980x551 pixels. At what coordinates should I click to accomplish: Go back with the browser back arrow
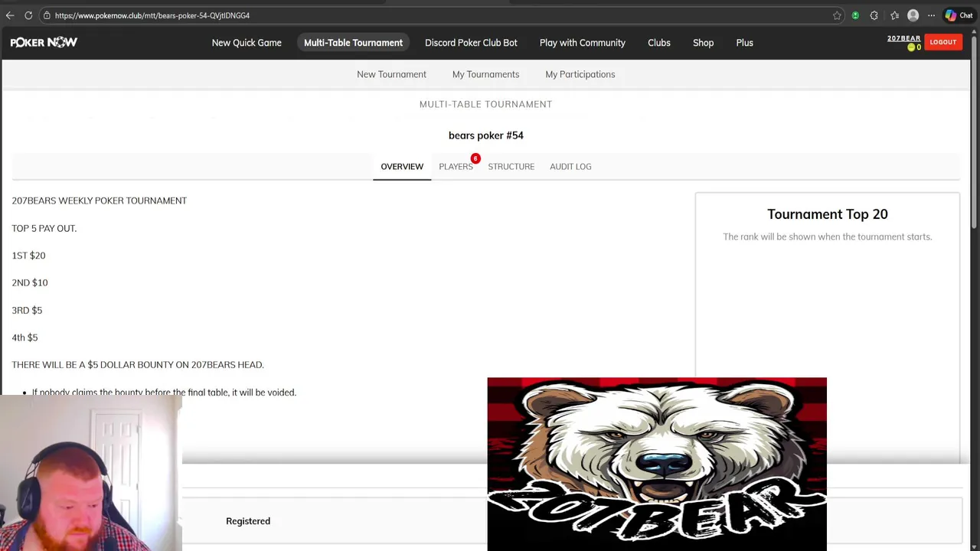(10, 15)
